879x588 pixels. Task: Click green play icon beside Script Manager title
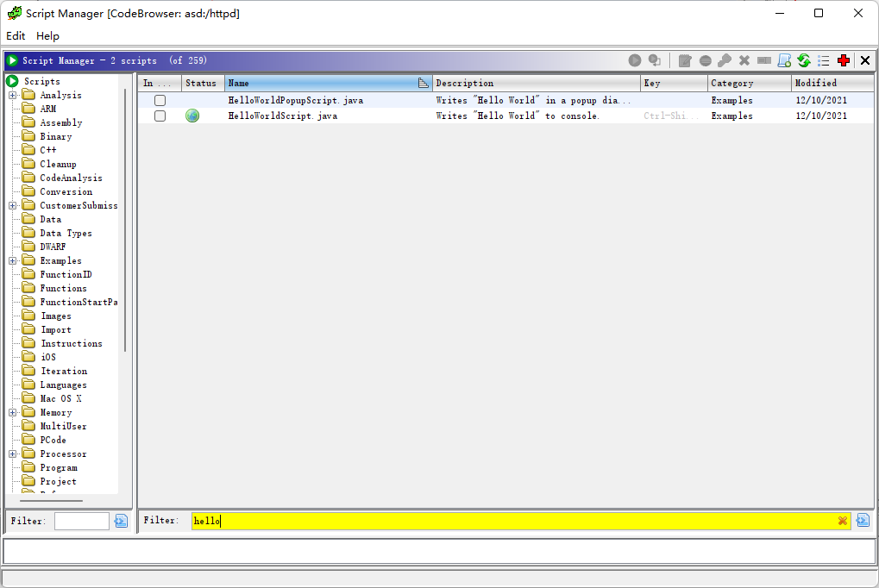click(x=12, y=60)
